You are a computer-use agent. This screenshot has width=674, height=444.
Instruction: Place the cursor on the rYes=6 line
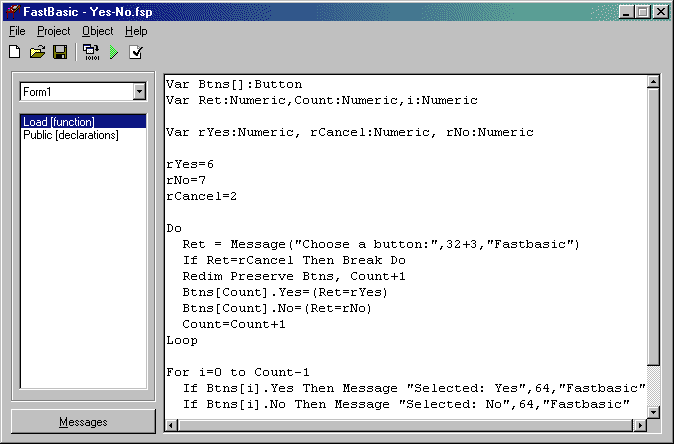pos(190,164)
